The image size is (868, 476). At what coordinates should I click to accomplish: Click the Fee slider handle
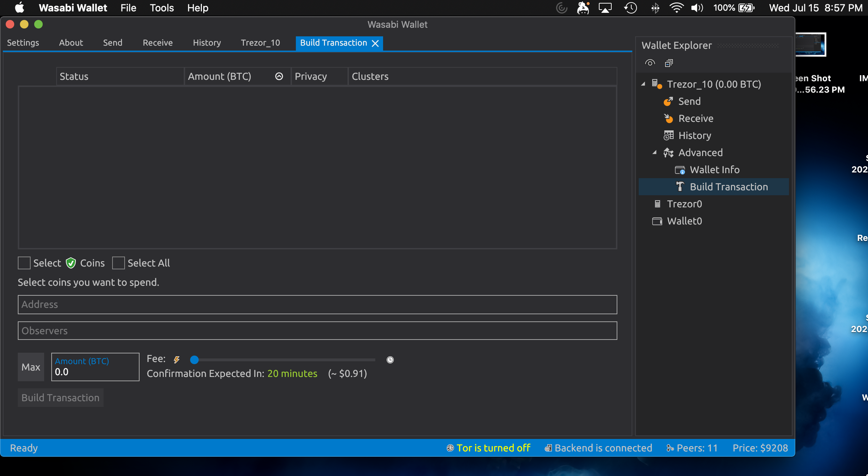(194, 360)
